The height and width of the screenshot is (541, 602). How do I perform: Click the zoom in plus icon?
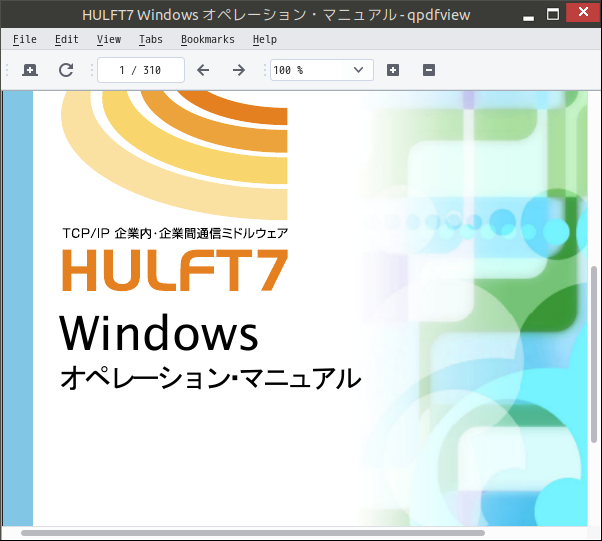point(393,70)
